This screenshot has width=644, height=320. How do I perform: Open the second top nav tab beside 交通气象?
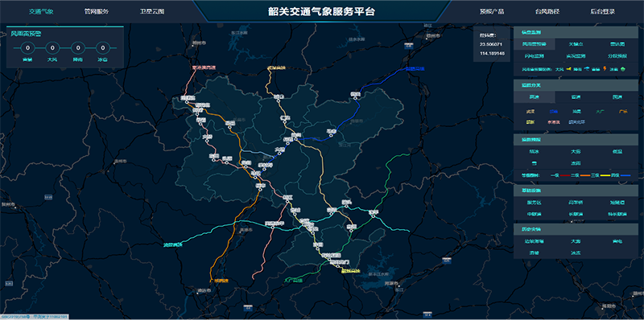pos(97,11)
